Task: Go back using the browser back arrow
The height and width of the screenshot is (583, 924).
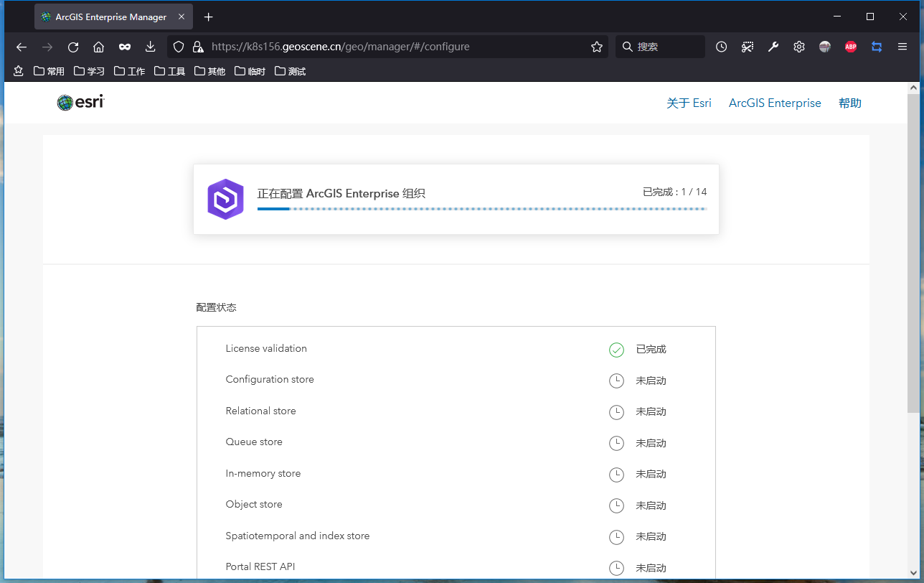Action: [22, 47]
